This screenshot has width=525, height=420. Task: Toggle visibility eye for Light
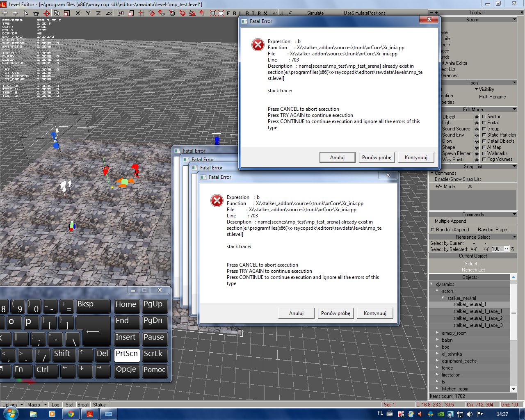point(477,123)
